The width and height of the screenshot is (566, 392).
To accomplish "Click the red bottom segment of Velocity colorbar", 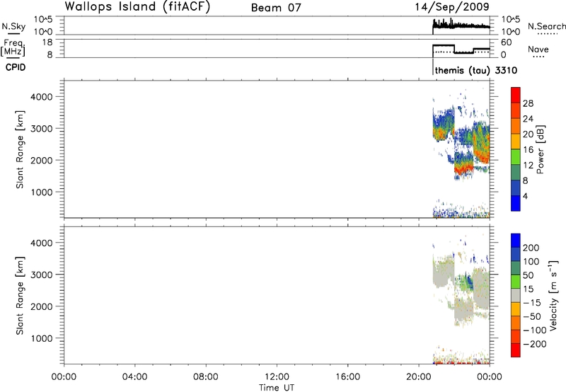I will point(516,350).
